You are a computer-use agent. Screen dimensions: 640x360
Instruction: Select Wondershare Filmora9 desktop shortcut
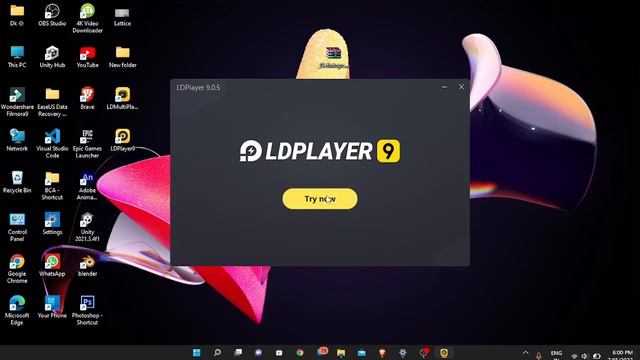tap(17, 102)
